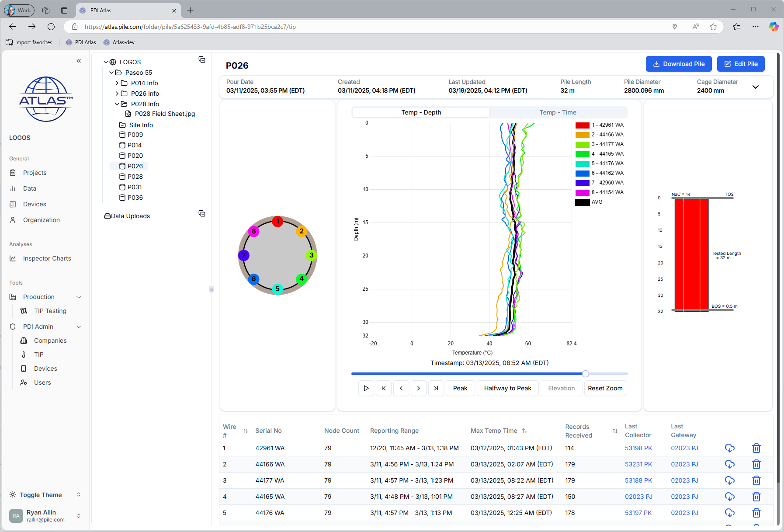The width and height of the screenshot is (784, 532).
Task: Click the copy icon next to LOGOS tree
Action: coord(202,59)
